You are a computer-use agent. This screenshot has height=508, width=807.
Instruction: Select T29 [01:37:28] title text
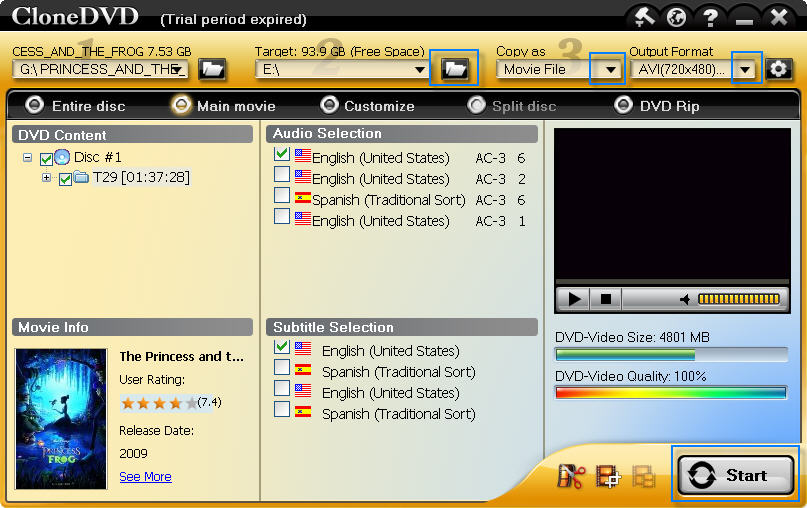[x=141, y=178]
